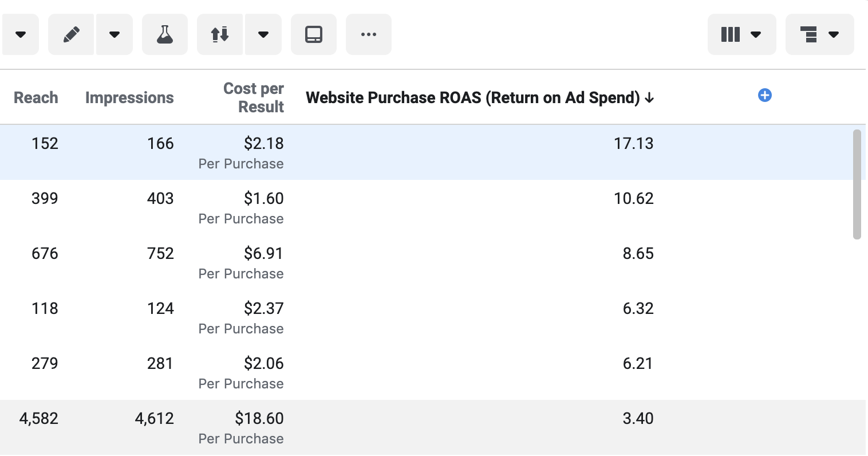Click the export and import arrows icon
This screenshot has height=456, width=868.
coord(220,34)
